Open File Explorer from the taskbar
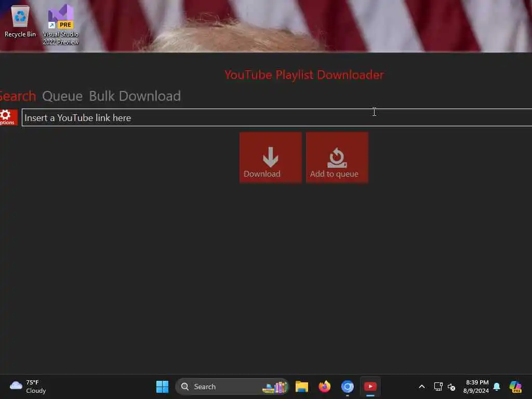The width and height of the screenshot is (532, 399). (x=302, y=387)
